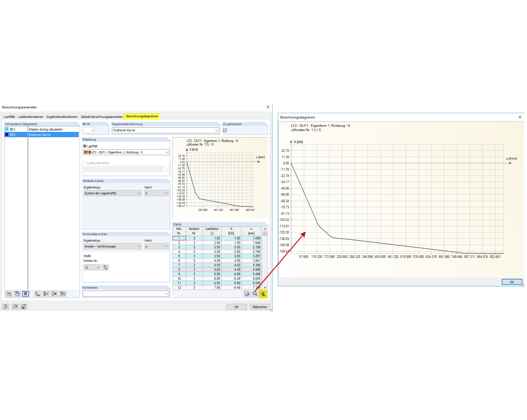Click the cyan color swatch of BD1
Image resolution: width=527 pixels, height=420 pixels.
(x=7, y=129)
